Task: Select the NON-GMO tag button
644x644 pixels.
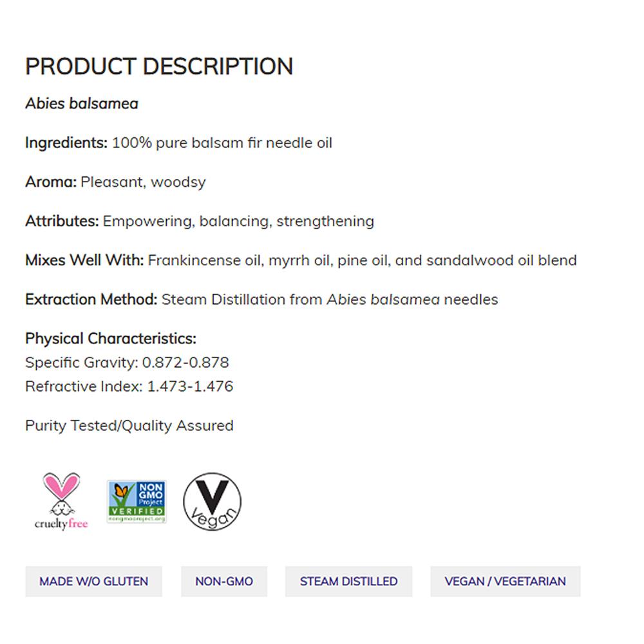Action: 224,581
